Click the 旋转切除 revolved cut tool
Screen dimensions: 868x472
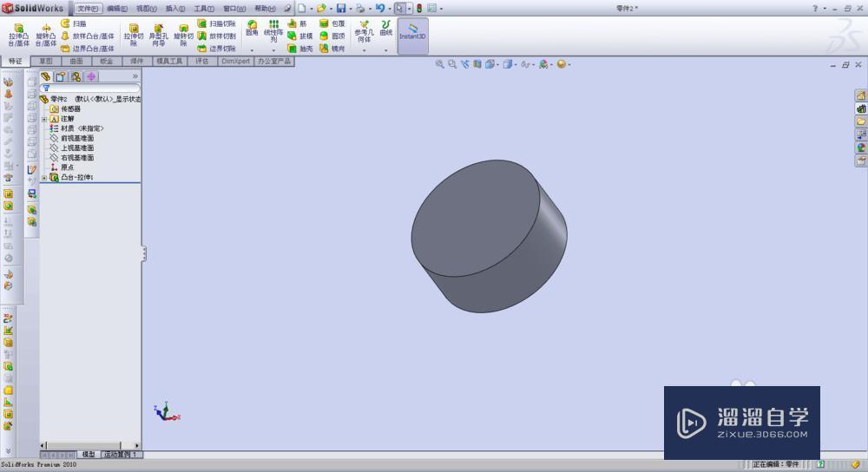click(183, 35)
